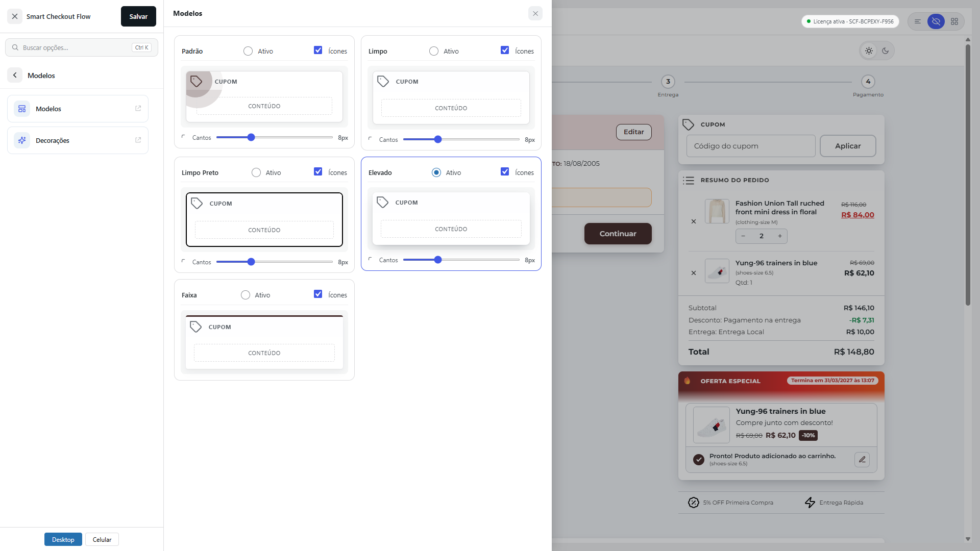Image resolution: width=980 pixels, height=551 pixels.
Task: Close the Modelos panel
Action: click(535, 14)
